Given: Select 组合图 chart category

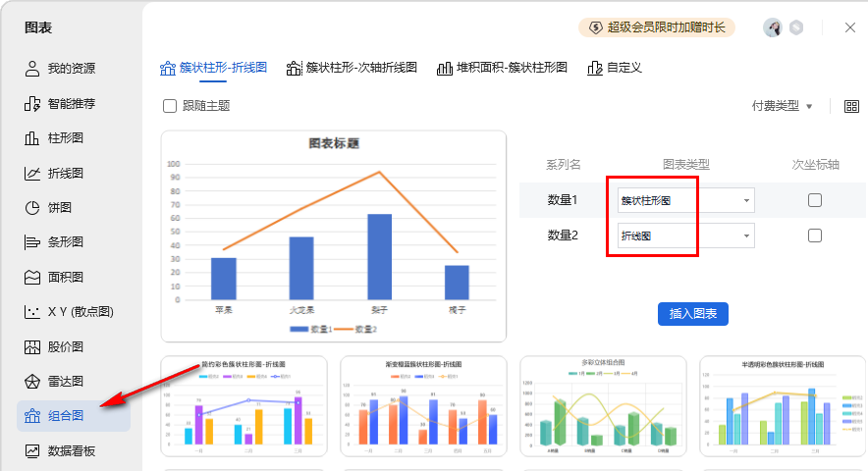Looking at the screenshot, I should pyautogui.click(x=74, y=416).
